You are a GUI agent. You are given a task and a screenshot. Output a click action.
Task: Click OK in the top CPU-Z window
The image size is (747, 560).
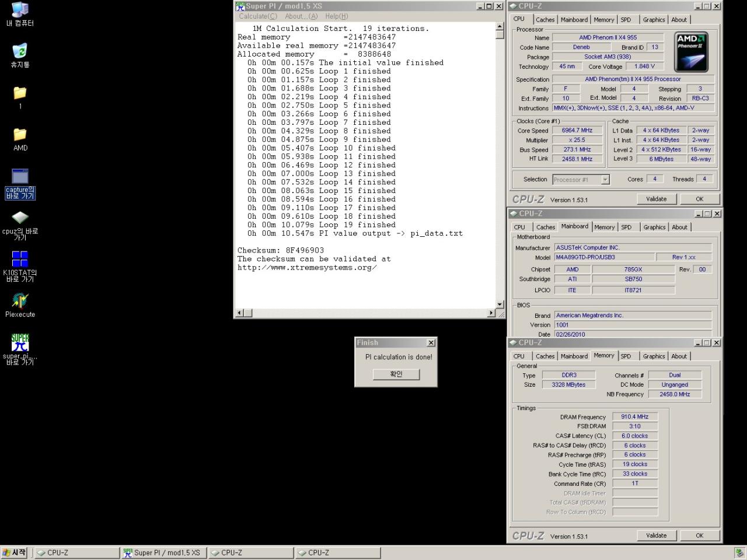click(x=699, y=199)
